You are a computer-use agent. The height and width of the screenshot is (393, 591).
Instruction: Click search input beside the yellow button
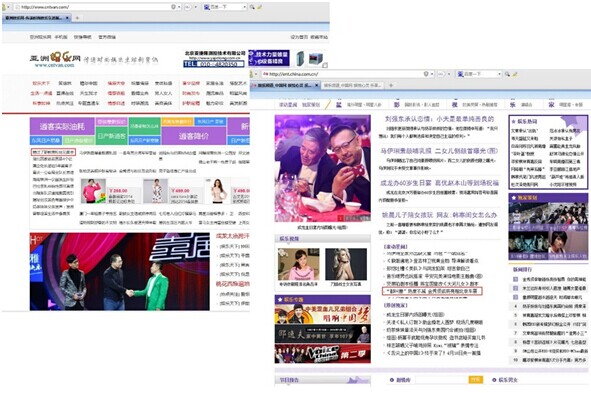point(441,380)
